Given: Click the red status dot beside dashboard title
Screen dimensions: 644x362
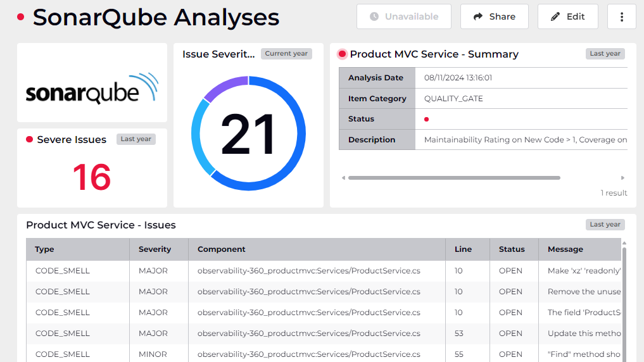Looking at the screenshot, I should [x=21, y=17].
